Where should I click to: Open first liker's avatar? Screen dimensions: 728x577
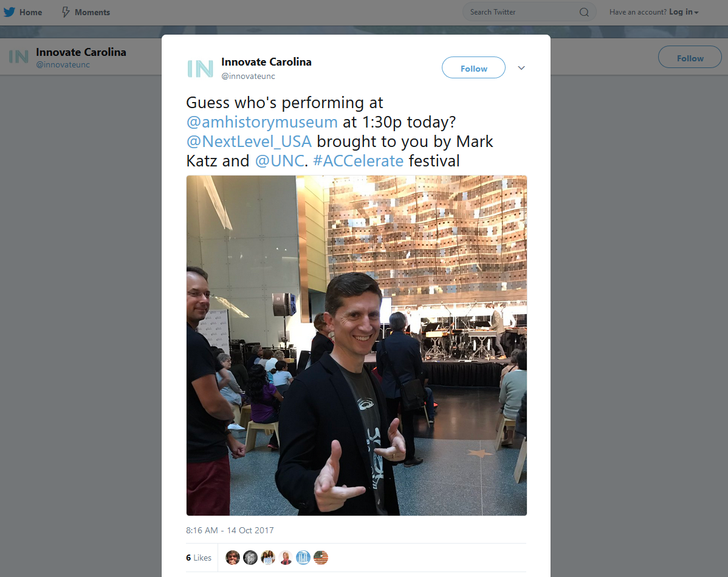[x=233, y=558]
